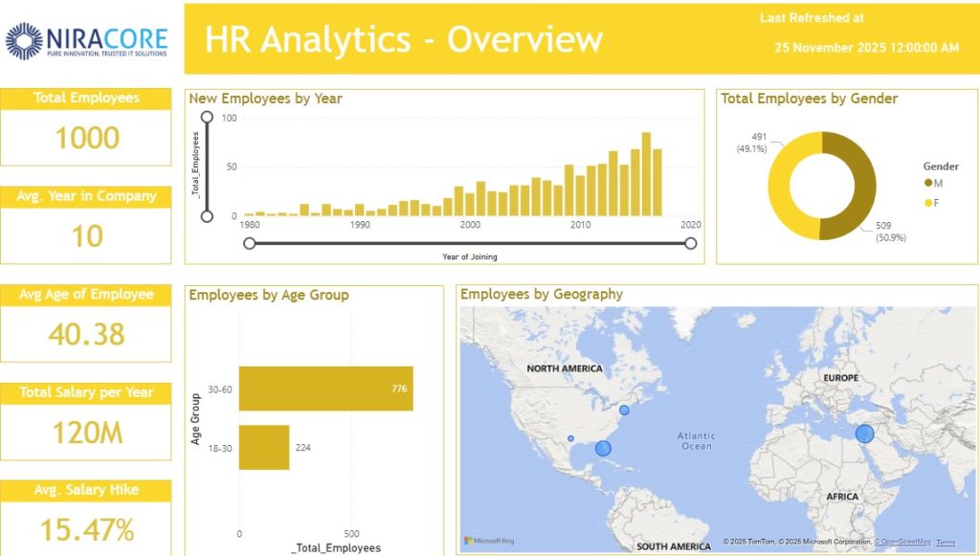Click the tallest bar in New Employees chart
The height and width of the screenshot is (556, 980).
[646, 174]
